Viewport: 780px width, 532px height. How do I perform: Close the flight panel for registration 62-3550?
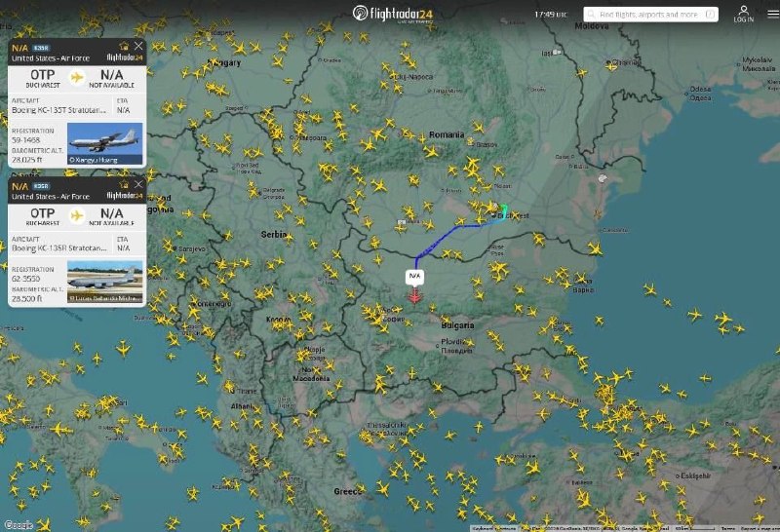point(138,184)
